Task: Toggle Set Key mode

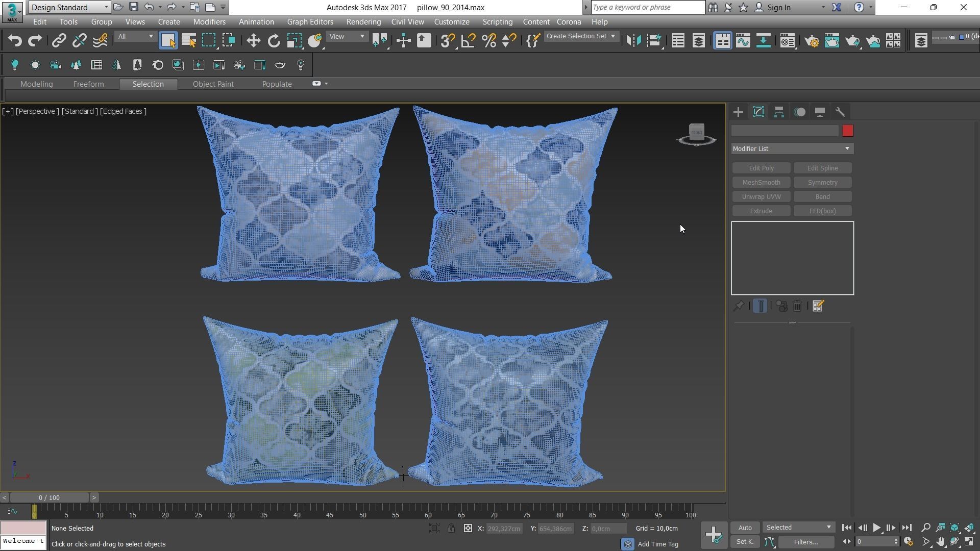Action: 745,542
